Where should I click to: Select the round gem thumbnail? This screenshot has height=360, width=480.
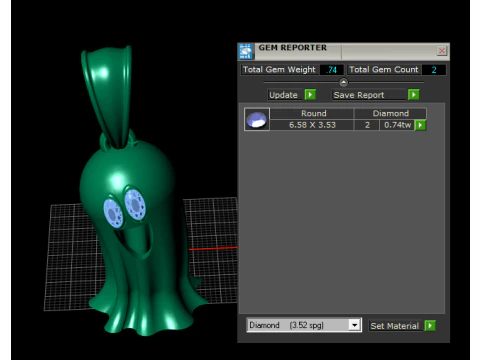click(257, 119)
